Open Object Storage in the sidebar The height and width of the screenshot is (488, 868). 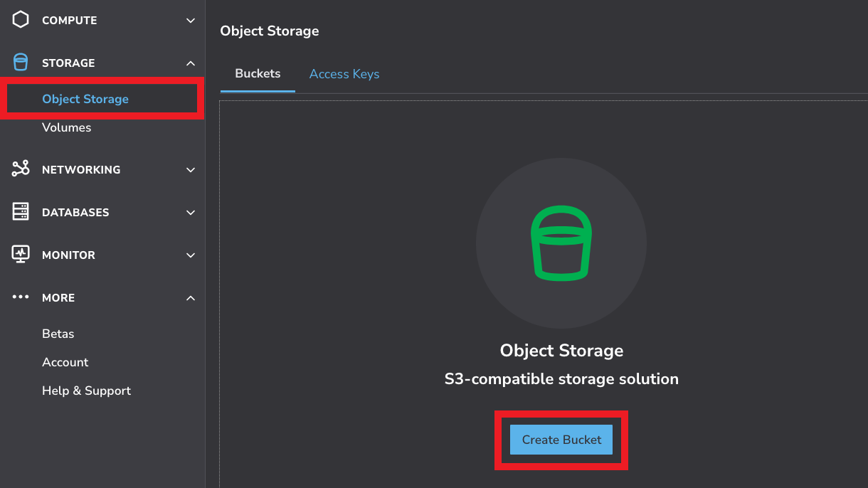click(x=85, y=99)
